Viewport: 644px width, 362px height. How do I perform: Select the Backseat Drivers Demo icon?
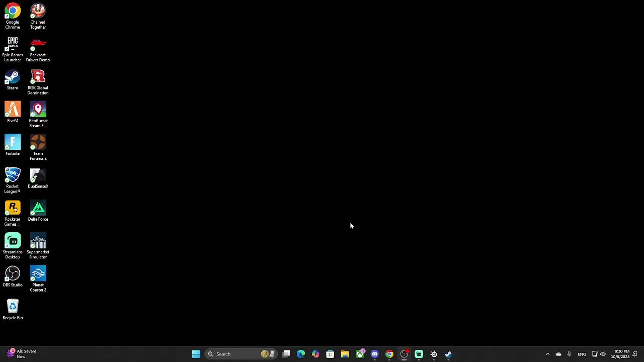pos(38,49)
